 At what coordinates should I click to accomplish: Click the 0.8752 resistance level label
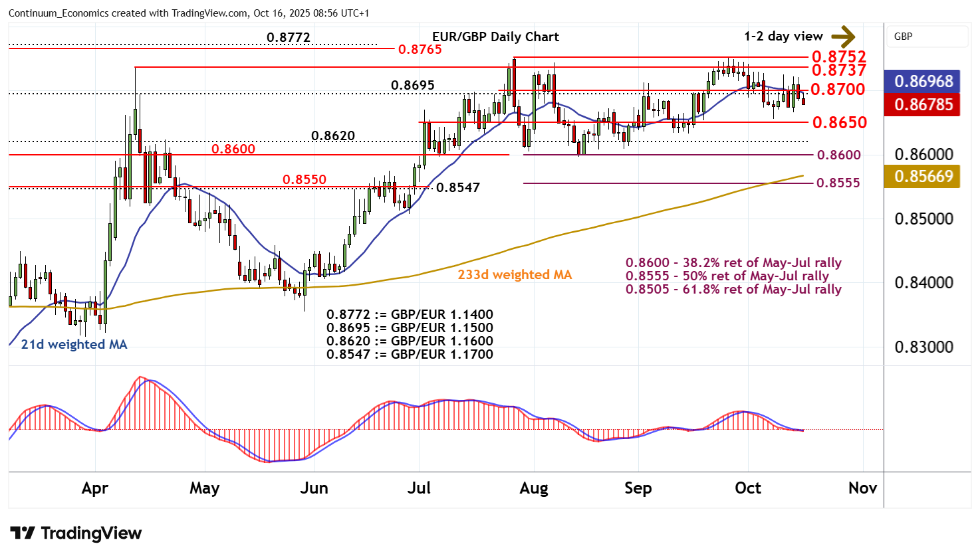point(838,57)
